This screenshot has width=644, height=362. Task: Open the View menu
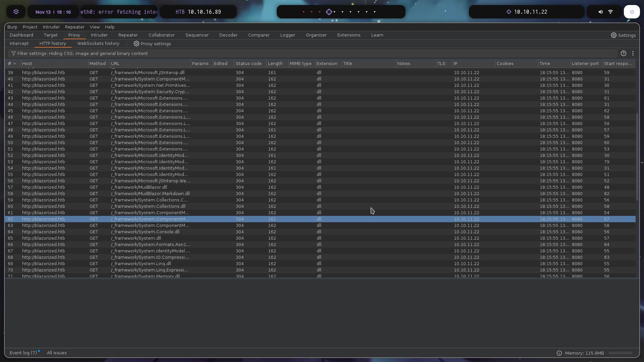tap(95, 27)
